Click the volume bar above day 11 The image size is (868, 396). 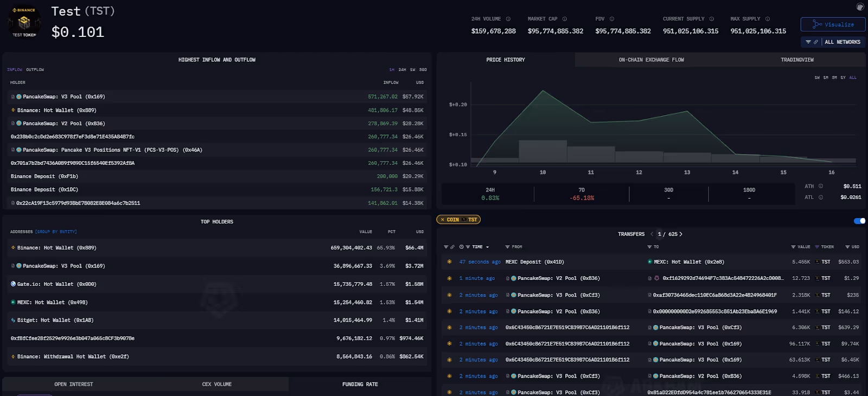click(x=591, y=155)
